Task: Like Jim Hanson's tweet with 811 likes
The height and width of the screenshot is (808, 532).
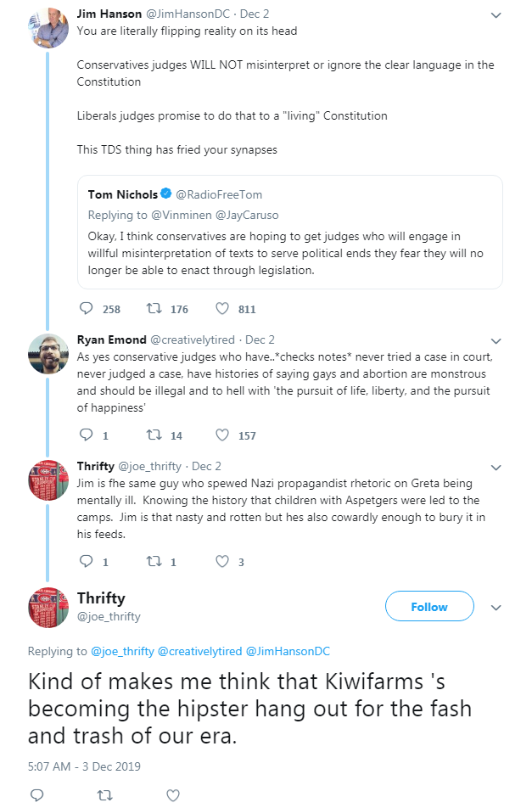Action: pyautogui.click(x=222, y=308)
